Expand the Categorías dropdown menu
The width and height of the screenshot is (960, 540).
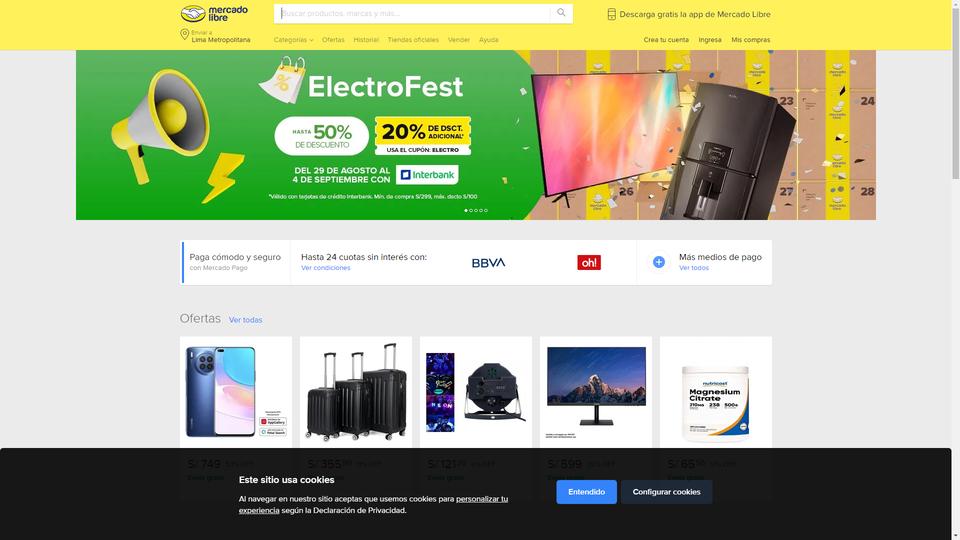(293, 40)
